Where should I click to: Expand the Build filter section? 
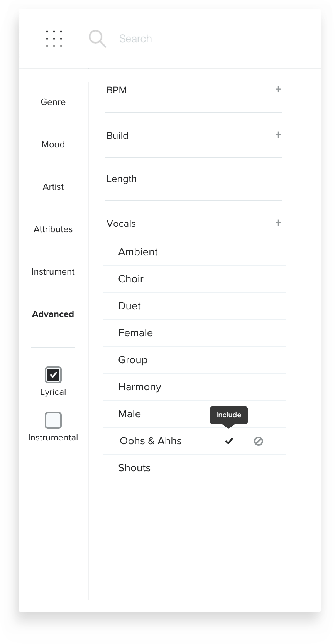pos(278,135)
